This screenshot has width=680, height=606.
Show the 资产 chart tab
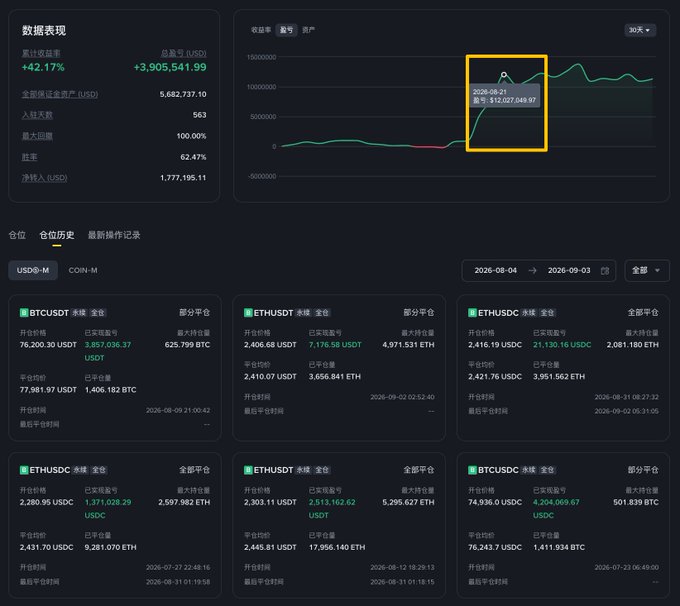308,30
